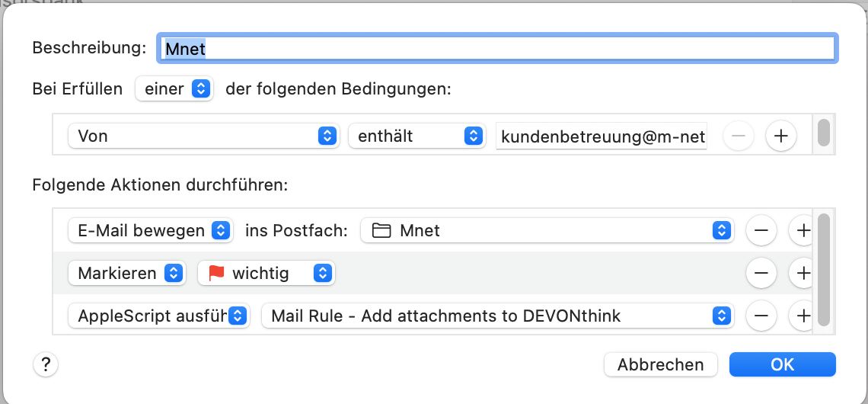868x404 pixels.
Task: Add a new condition with plus button
Action: 780,136
